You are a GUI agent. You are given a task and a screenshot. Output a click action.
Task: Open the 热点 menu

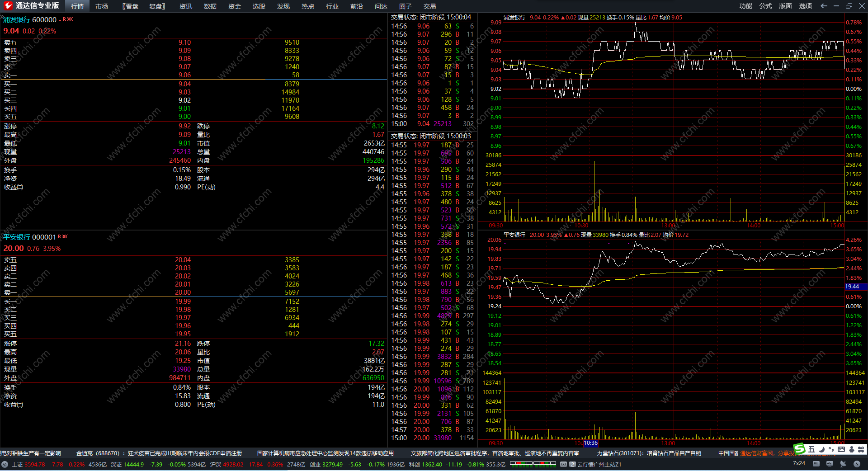[x=308, y=6]
